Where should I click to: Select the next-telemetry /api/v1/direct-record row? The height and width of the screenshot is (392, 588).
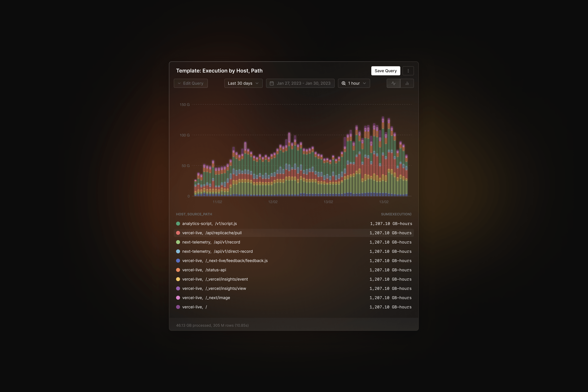[217, 251]
